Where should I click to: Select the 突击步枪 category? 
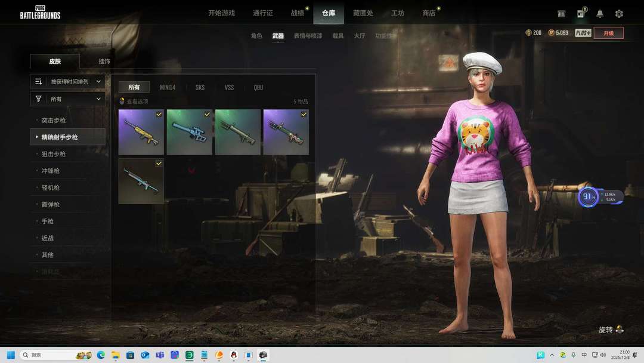point(68,121)
